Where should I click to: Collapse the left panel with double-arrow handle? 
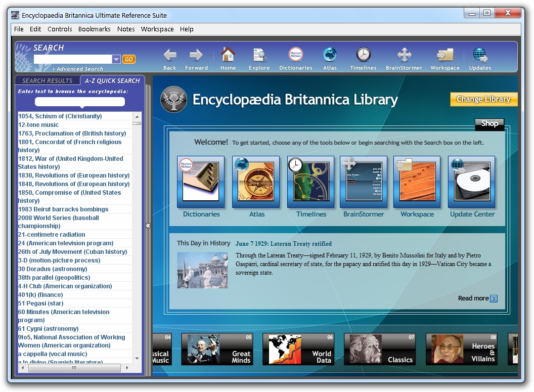pyautogui.click(x=148, y=226)
